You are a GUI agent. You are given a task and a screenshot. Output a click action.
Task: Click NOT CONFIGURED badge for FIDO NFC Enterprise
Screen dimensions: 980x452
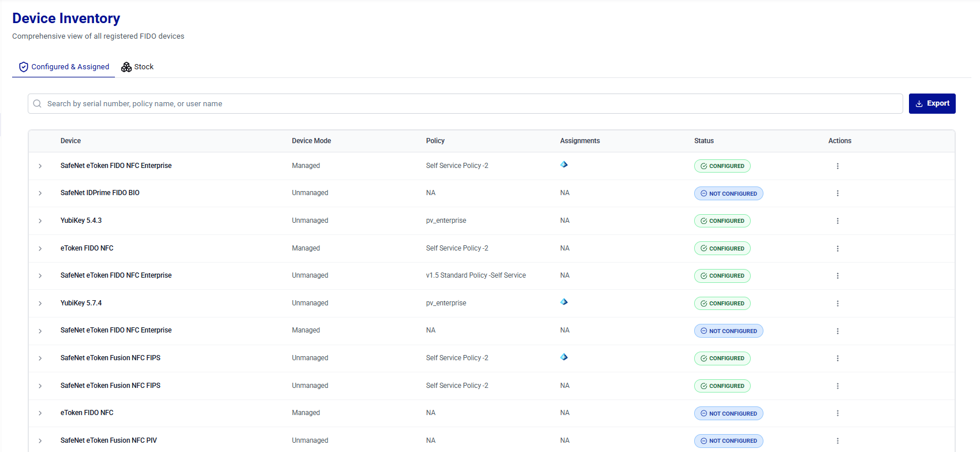729,331
